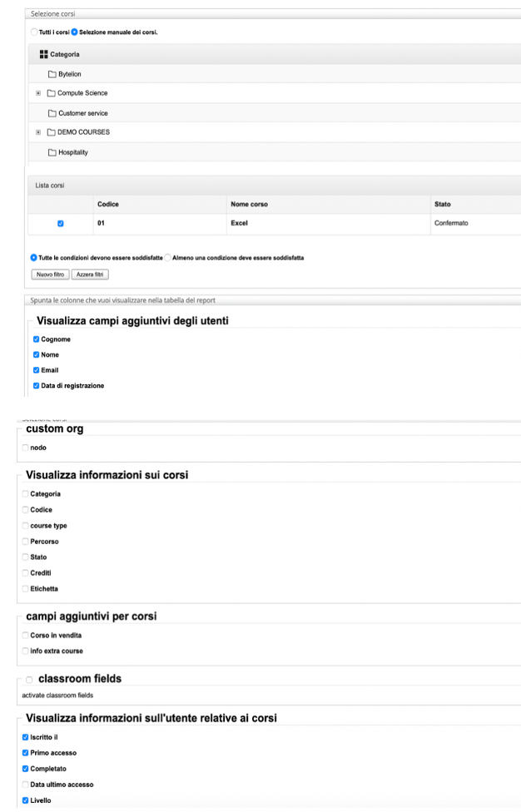Select the Tutti i corsi radio option
The width and height of the screenshot is (521, 812).
tap(34, 32)
